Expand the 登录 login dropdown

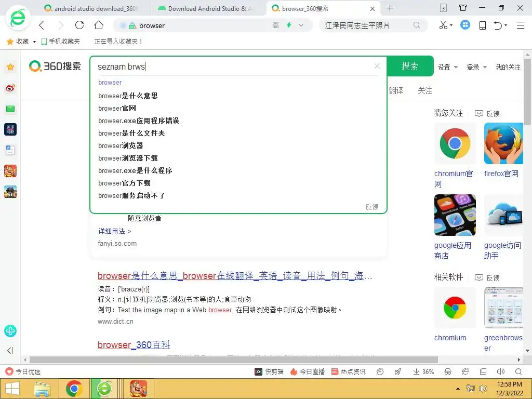pyautogui.click(x=477, y=67)
